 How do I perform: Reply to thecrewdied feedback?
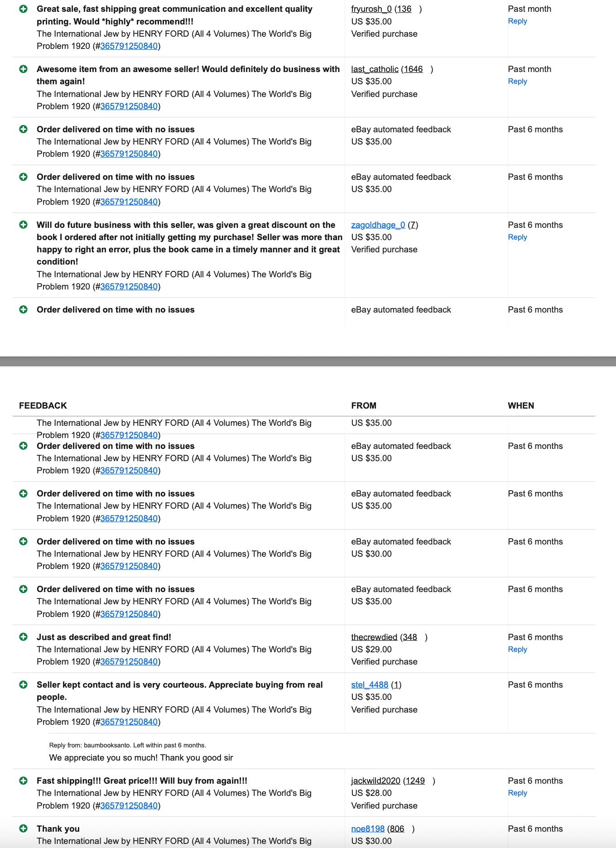517,650
